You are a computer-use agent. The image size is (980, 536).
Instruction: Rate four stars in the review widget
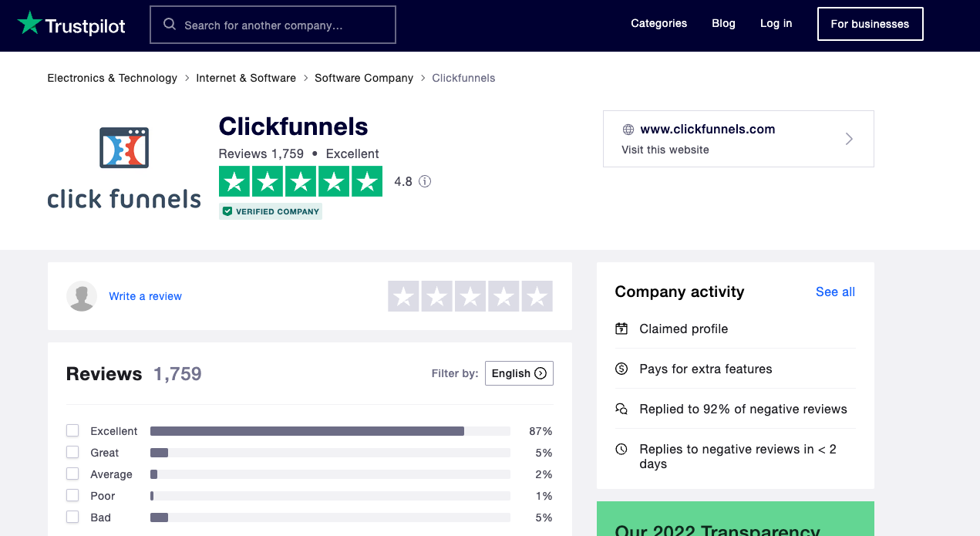tap(503, 296)
